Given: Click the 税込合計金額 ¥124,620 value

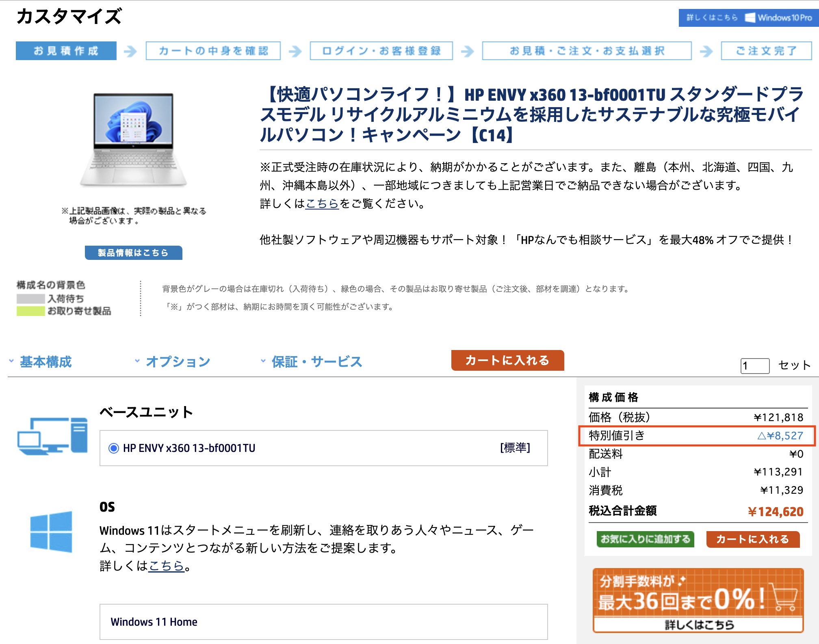Looking at the screenshot, I should (x=776, y=512).
